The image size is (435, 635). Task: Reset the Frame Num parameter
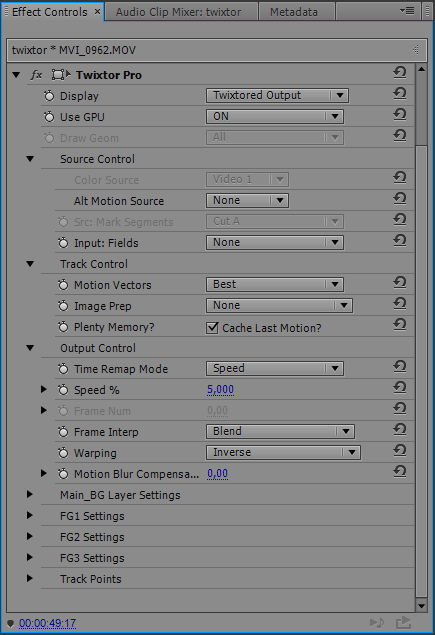pyautogui.click(x=400, y=409)
